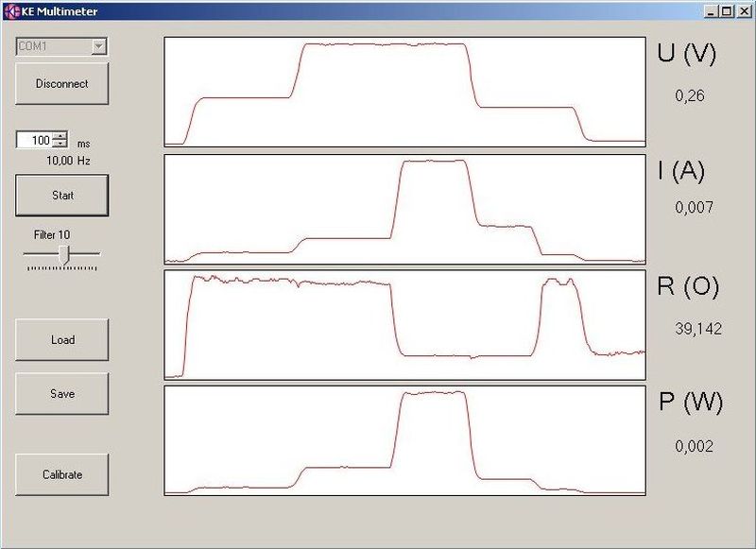Click inside the P (W) power graph
The width and height of the screenshot is (756, 549).
404,440
